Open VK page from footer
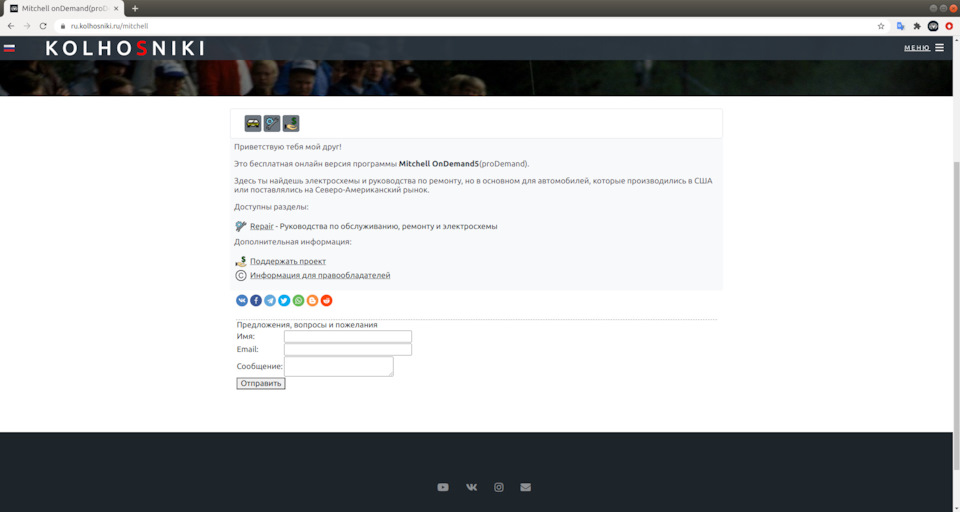960x512 pixels. (x=471, y=487)
